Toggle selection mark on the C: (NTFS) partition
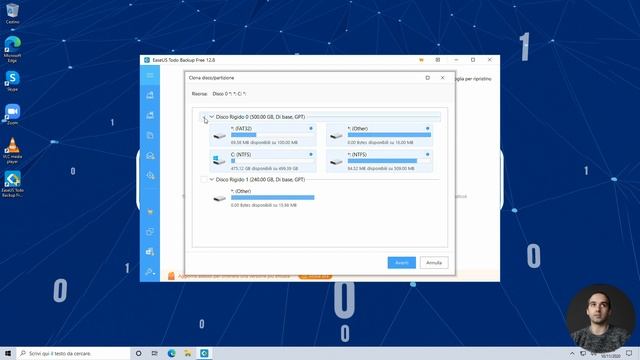640x360 pixels. [x=311, y=155]
